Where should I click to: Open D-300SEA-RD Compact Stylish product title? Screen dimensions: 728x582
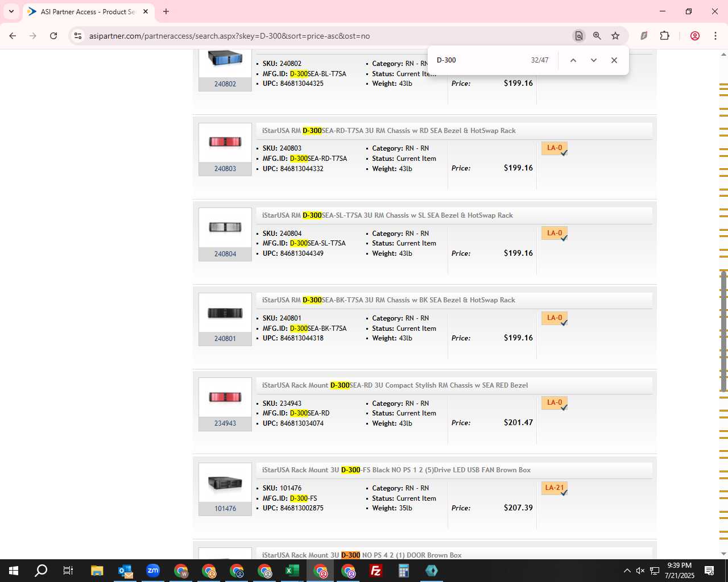(x=395, y=385)
